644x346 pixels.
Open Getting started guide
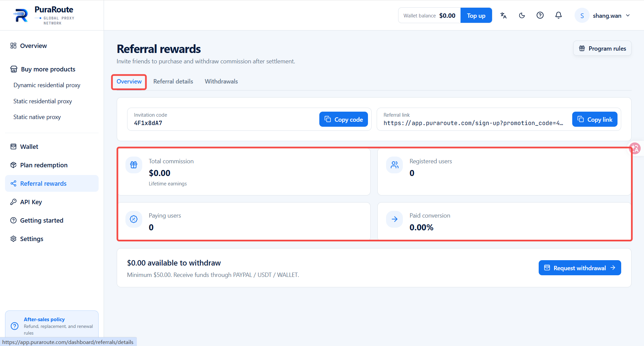coord(52,220)
